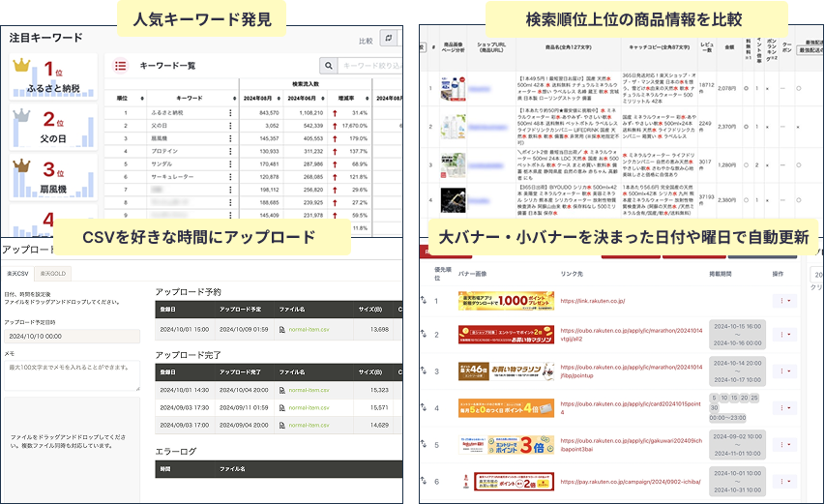Open the 2位 父の日 keyword card

[x=53, y=127]
